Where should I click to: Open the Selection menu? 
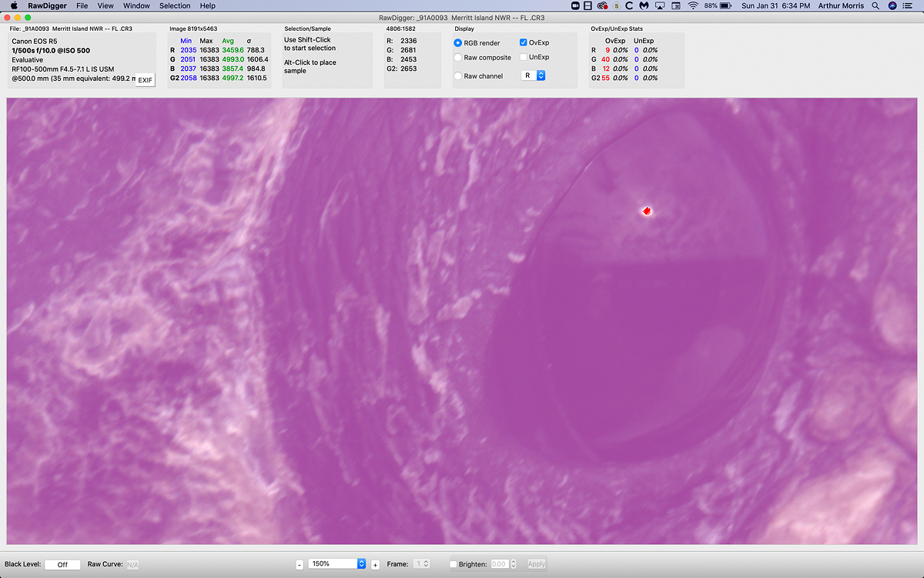[x=175, y=5]
